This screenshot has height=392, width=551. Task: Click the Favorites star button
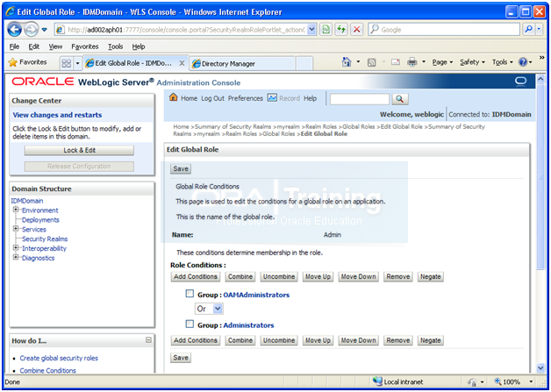(x=28, y=62)
